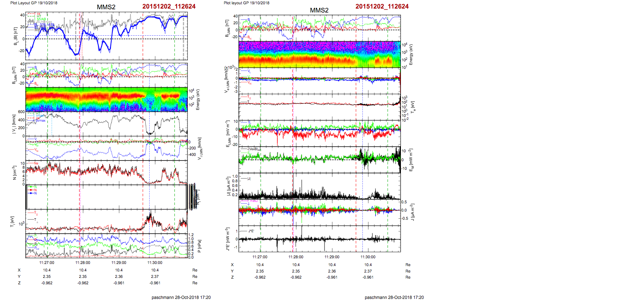This screenshot has height=300, width=644.
Task: Click 'Energy (eV)' axis label in right plot
Action: pos(411,55)
